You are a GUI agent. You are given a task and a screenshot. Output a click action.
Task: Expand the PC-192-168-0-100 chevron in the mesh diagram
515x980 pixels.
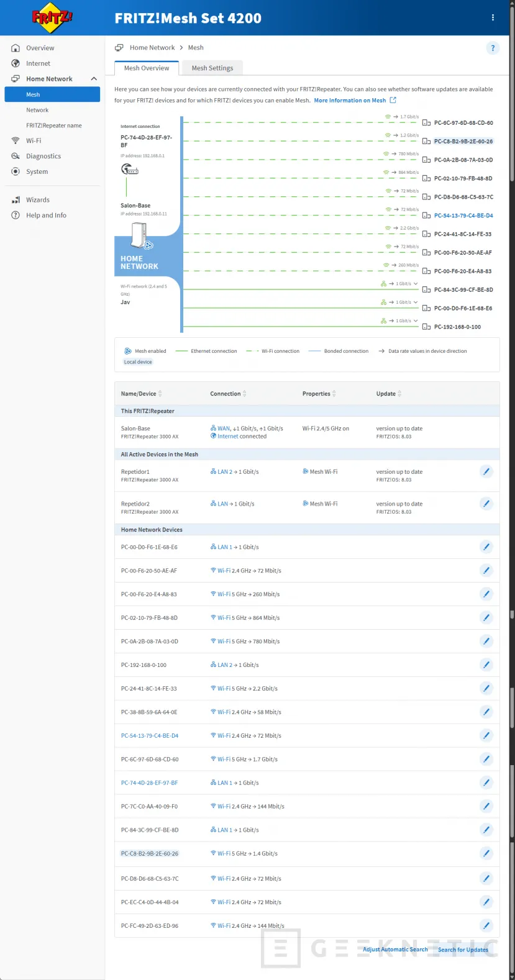(416, 321)
